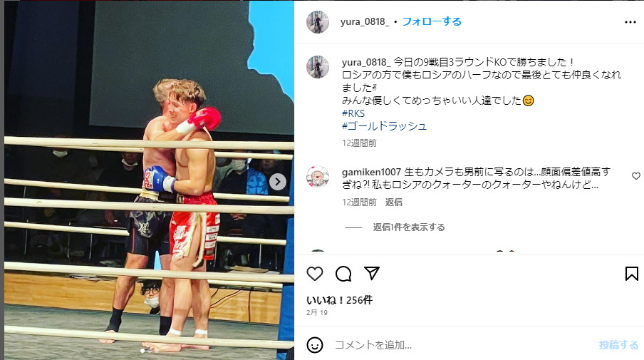Image resolution: width=644 pixels, height=360 pixels.
Task: Share post via paper plane icon
Action: click(372, 273)
